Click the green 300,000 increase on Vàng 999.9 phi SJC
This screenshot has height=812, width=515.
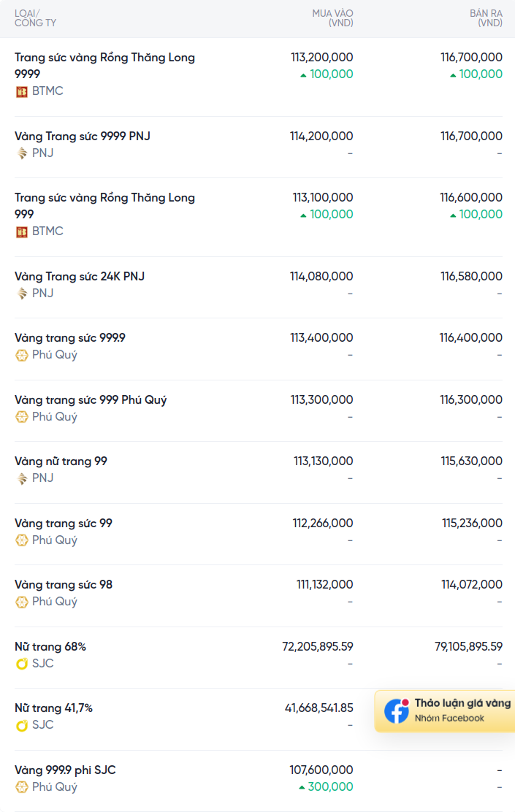pyautogui.click(x=326, y=786)
